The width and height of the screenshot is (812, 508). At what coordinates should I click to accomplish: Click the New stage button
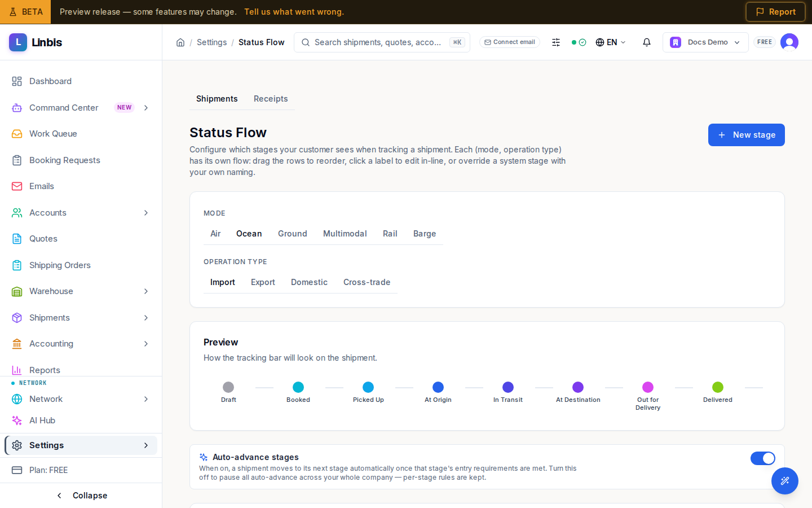coord(747,135)
